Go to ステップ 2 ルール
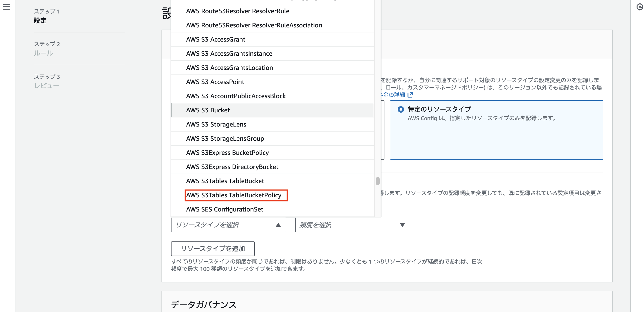 [x=44, y=53]
